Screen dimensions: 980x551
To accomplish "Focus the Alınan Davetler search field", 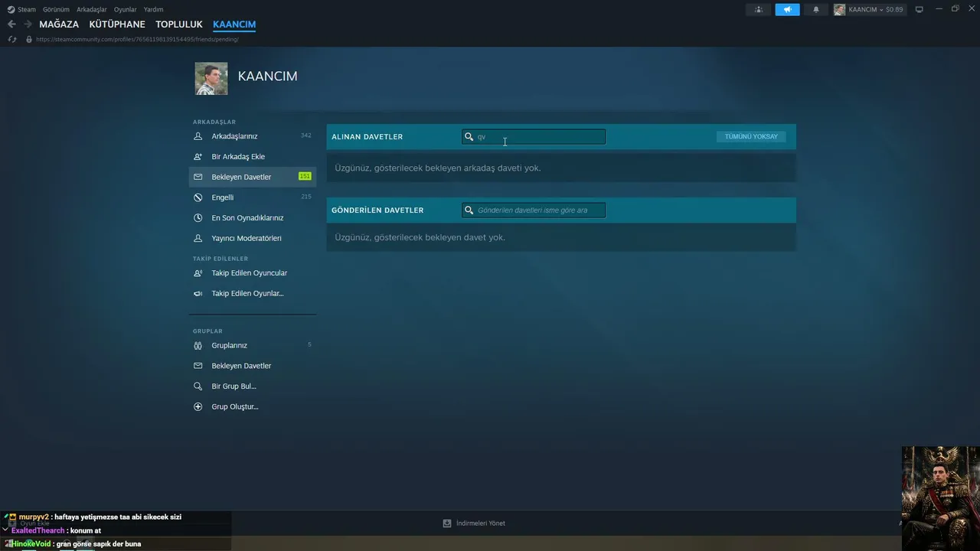I will [534, 137].
